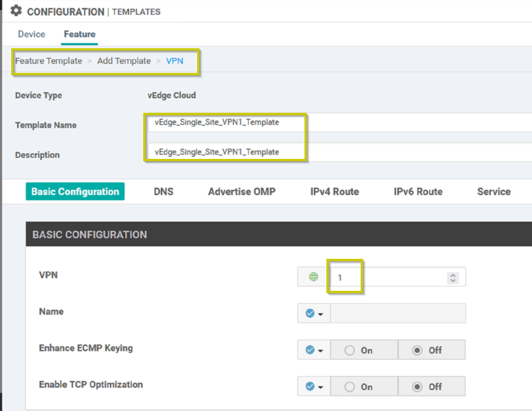Click the VPN number stepper arrows
The width and height of the screenshot is (532, 411).
pyautogui.click(x=453, y=278)
